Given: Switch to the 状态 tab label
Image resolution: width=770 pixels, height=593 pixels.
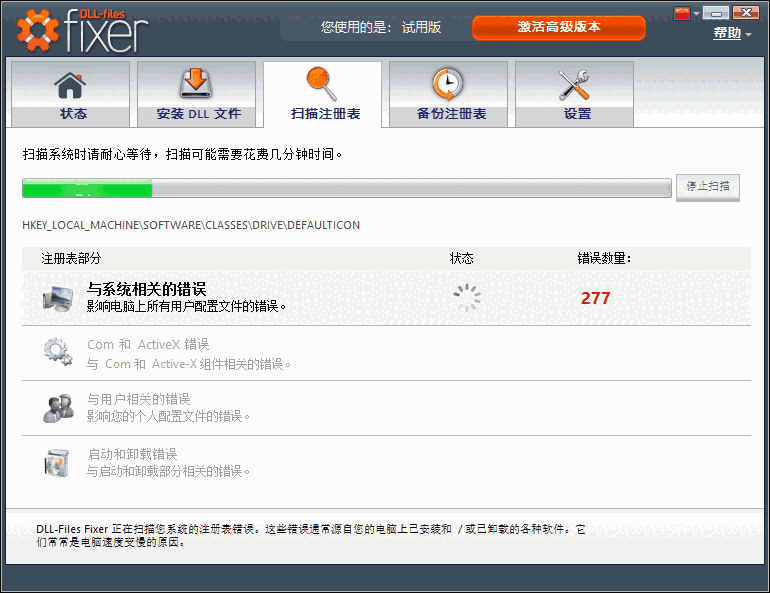Looking at the screenshot, I should pos(73,114).
